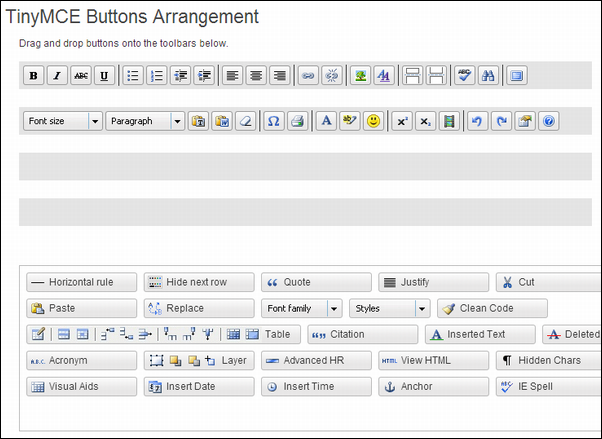Click the smiley emoticons icon

point(374,121)
